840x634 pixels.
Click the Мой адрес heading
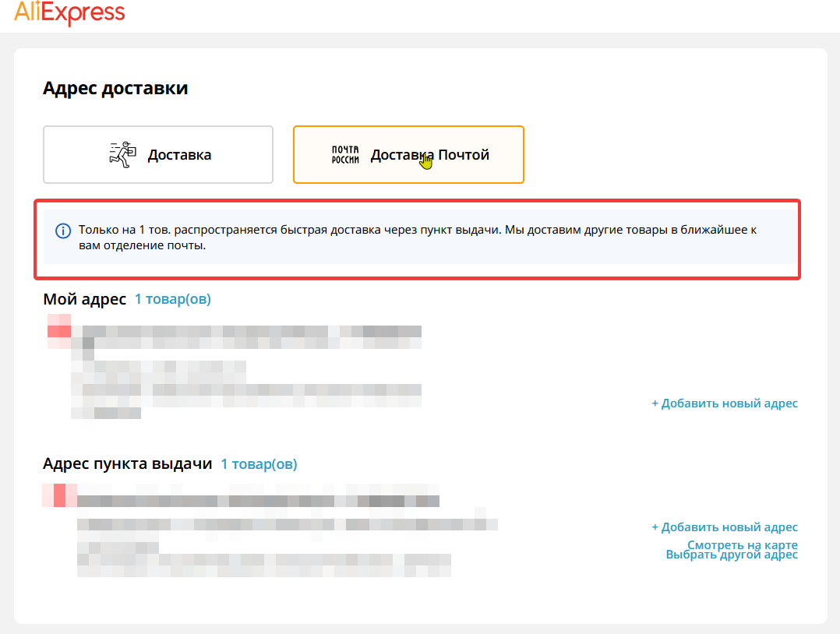(85, 299)
